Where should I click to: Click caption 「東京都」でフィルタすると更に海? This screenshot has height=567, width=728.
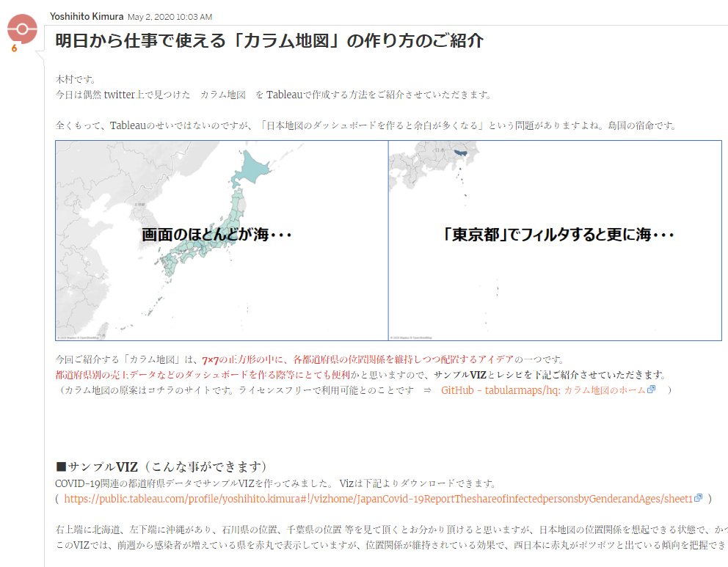click(558, 235)
